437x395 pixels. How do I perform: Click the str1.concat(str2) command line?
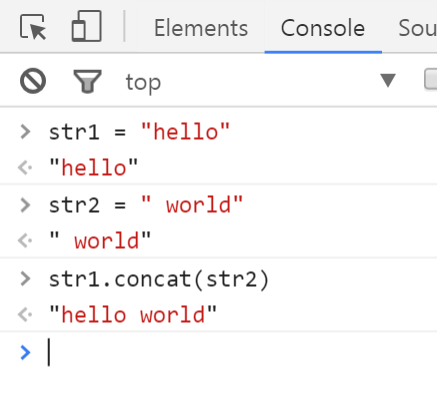(x=159, y=279)
